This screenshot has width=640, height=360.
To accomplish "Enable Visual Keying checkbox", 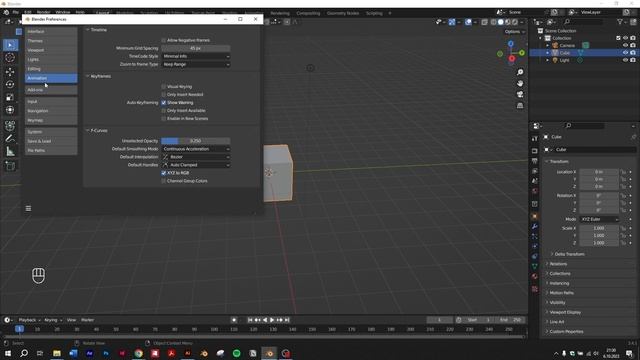I will click(164, 87).
